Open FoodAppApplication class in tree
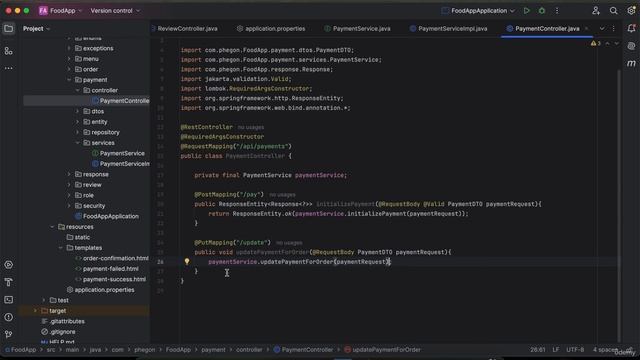The width and height of the screenshot is (640, 360). point(111,216)
